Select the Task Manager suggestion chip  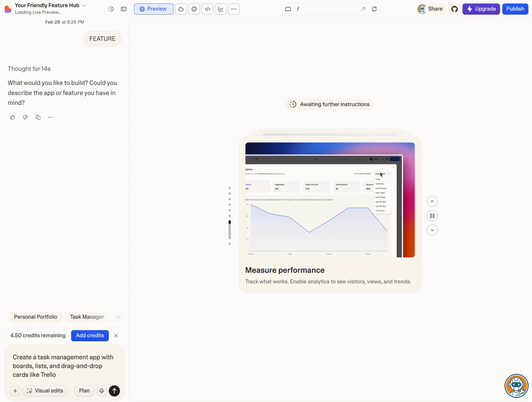(x=87, y=317)
